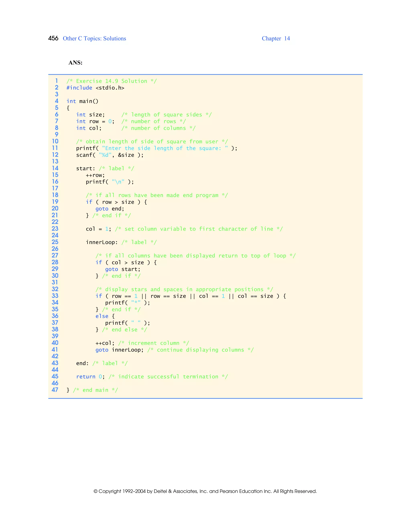Click the 'innerLoop:' label line
The width and height of the screenshot is (411, 532).
[121, 242]
